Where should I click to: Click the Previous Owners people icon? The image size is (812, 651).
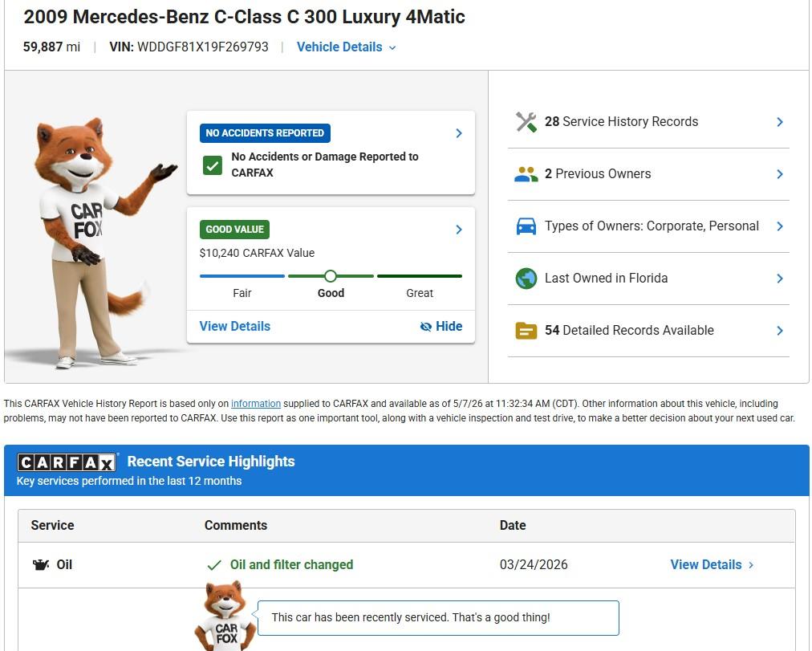point(526,174)
